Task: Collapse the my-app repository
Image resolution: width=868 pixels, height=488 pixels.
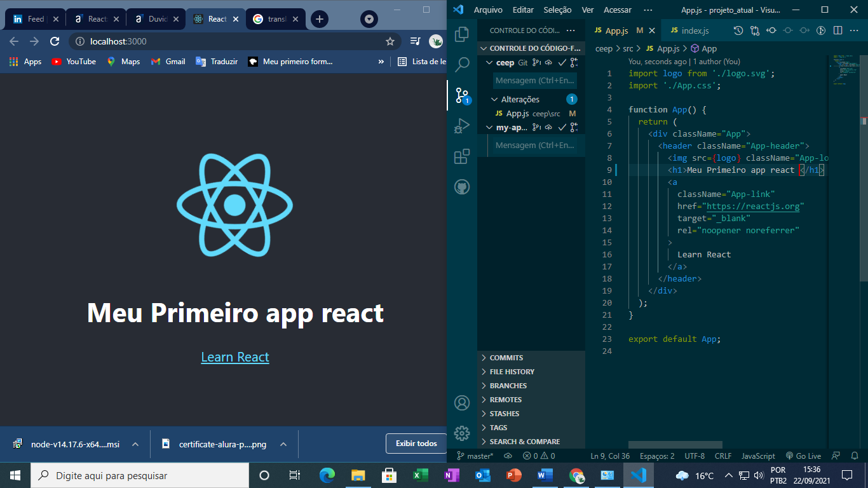Action: click(490, 127)
